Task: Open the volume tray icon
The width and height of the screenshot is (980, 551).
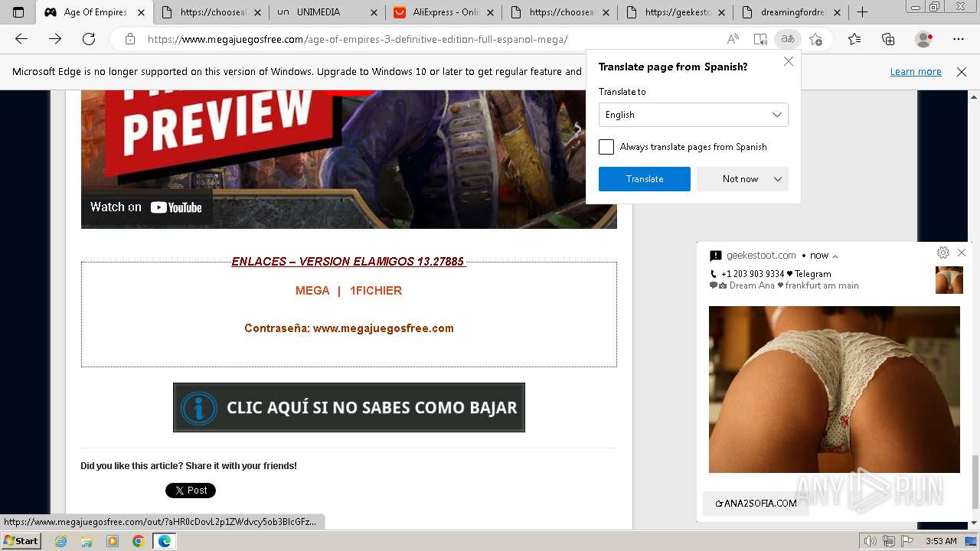Action: point(871,541)
